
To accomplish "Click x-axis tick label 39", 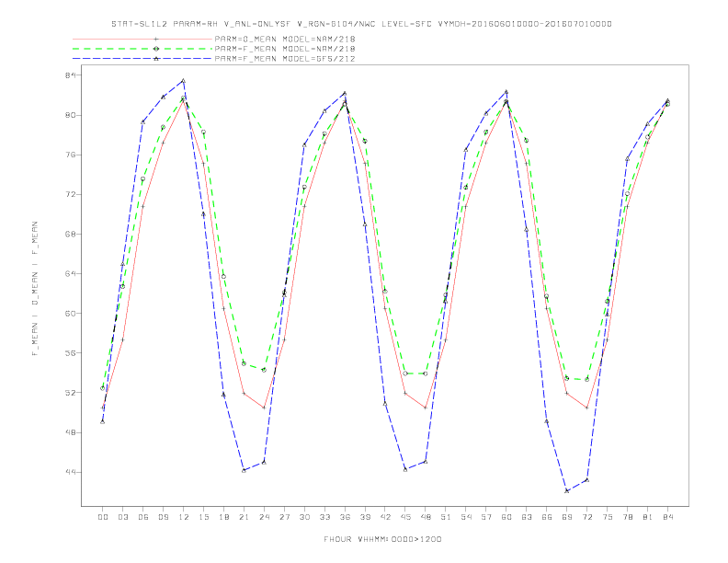I will tap(365, 517).
